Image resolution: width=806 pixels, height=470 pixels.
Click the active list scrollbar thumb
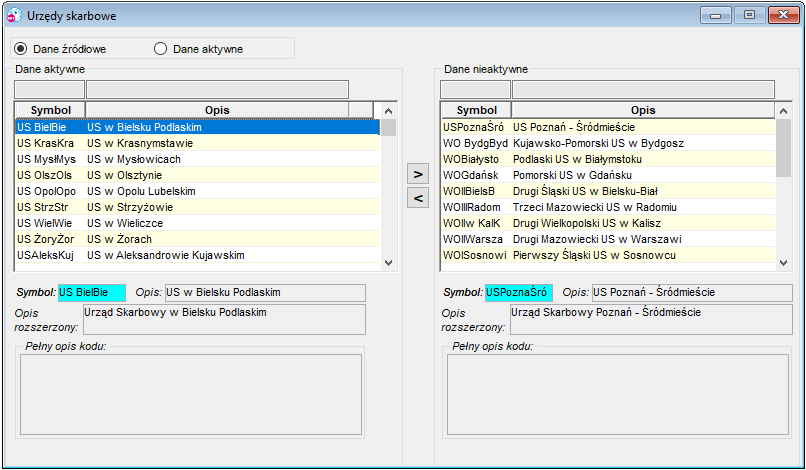389,128
